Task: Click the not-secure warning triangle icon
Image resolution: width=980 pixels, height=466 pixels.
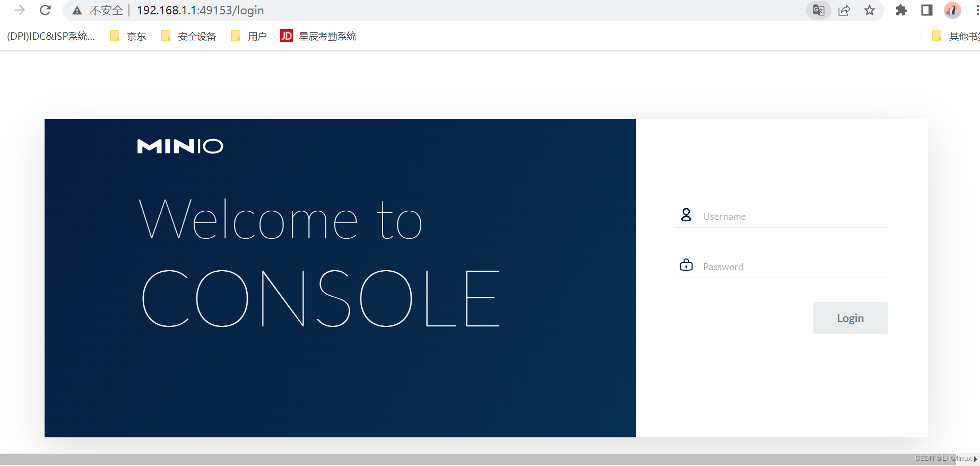Action: tap(77, 11)
